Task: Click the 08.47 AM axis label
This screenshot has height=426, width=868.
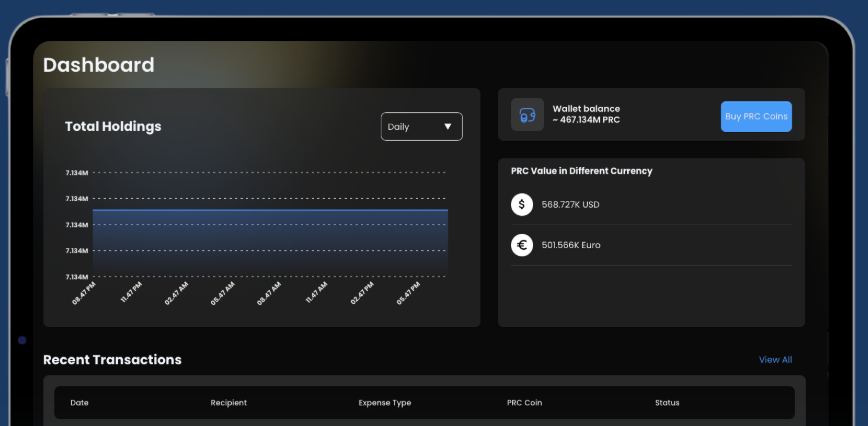Action: 269,293
